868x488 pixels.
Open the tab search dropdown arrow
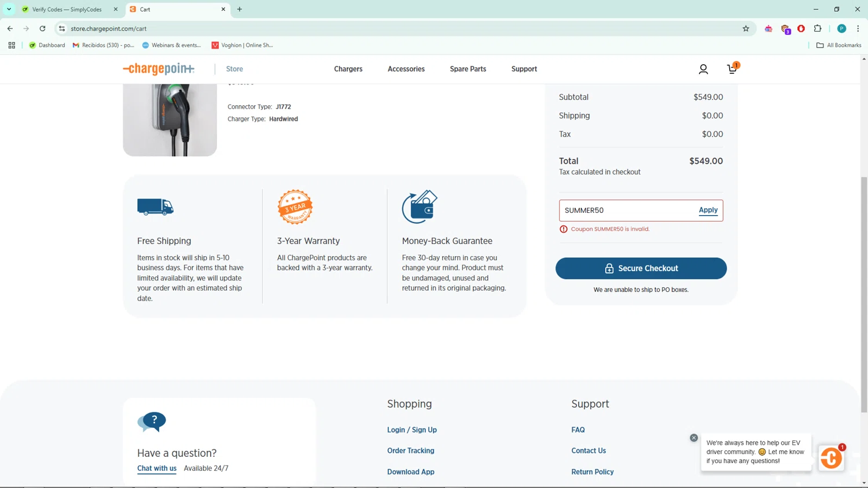point(9,9)
